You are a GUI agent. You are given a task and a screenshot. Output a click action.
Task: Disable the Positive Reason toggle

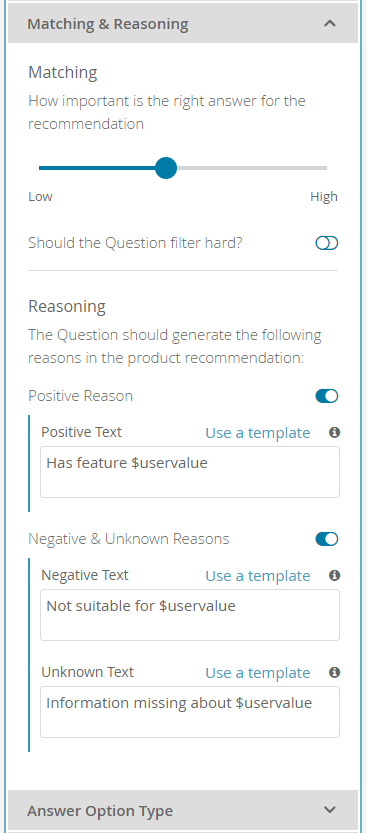click(x=327, y=396)
